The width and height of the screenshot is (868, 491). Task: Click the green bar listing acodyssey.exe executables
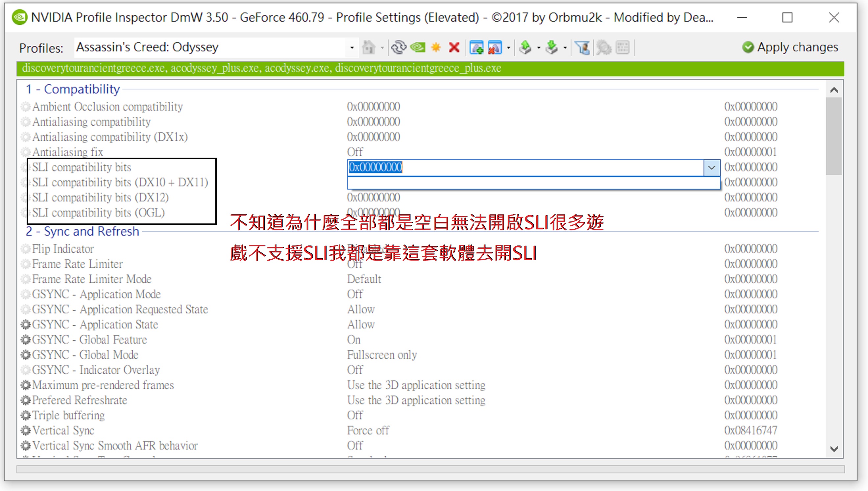(430, 68)
